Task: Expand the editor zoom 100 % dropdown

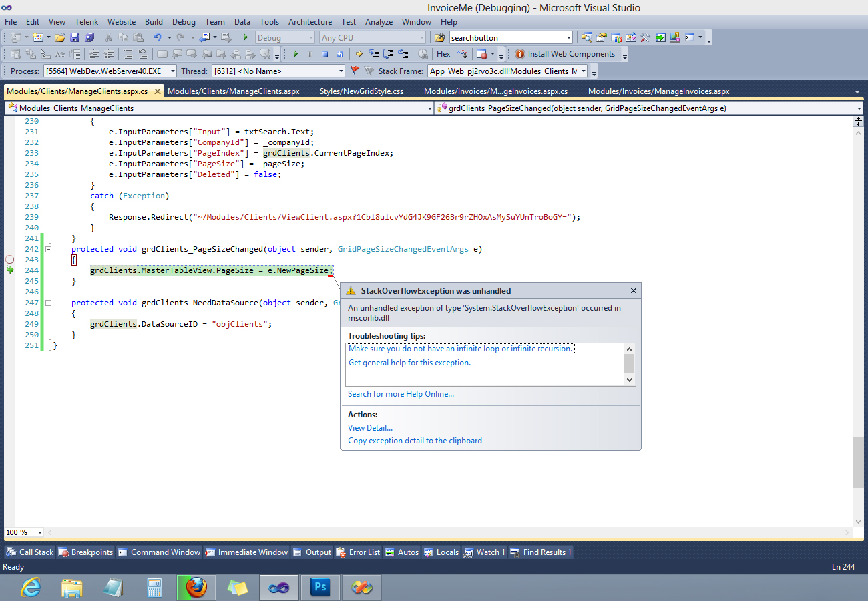Action: [40, 532]
